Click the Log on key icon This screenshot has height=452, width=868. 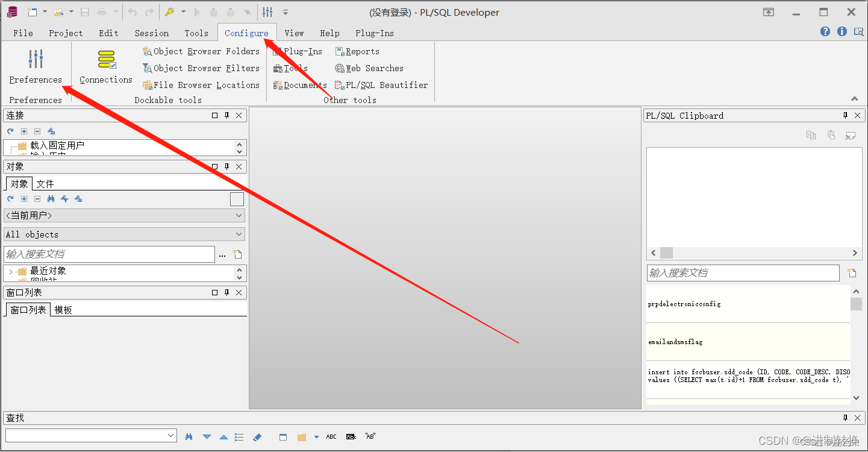[x=170, y=12]
